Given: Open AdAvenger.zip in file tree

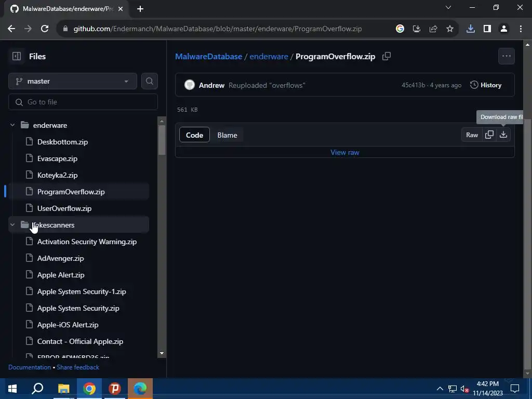Looking at the screenshot, I should point(60,258).
